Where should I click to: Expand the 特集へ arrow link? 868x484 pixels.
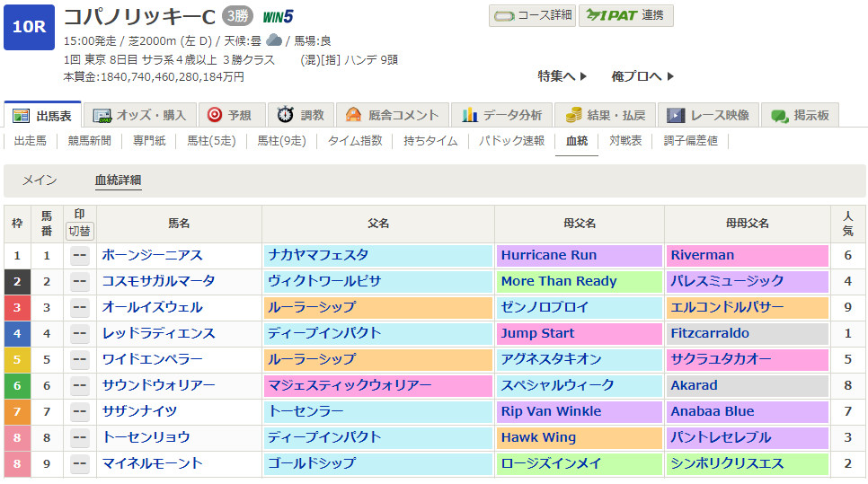pos(562,76)
